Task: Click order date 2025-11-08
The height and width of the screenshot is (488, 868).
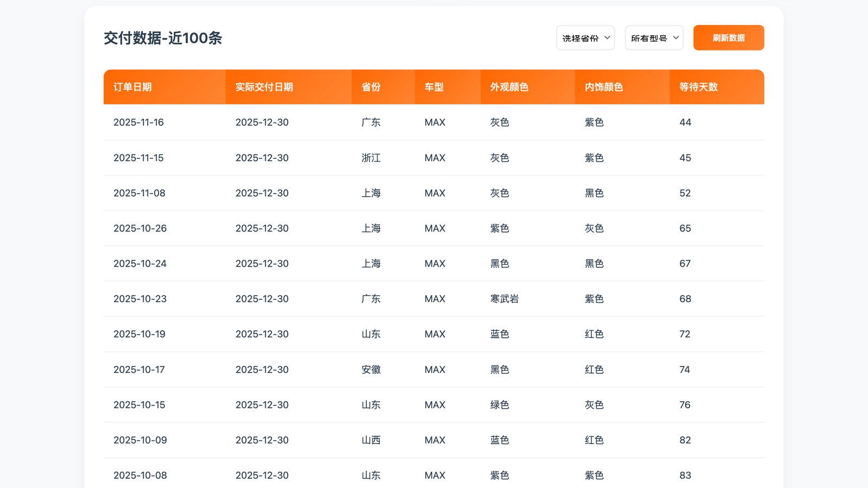Action: (x=139, y=193)
